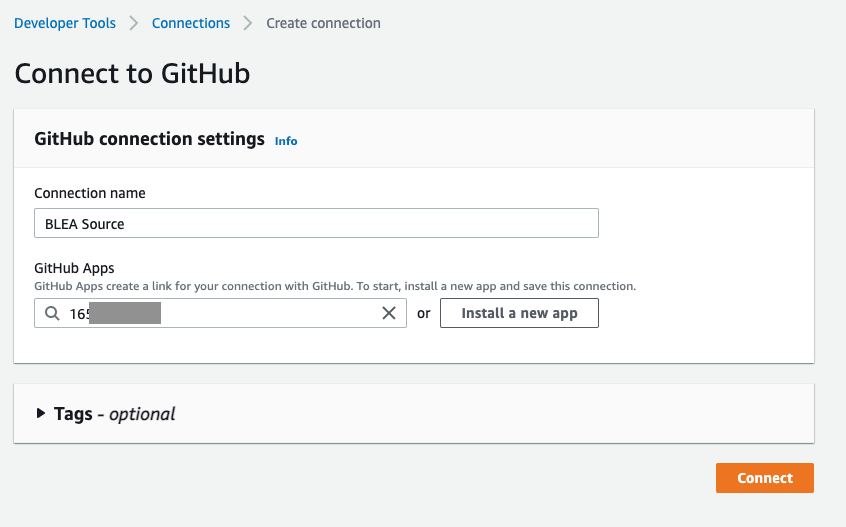Focus the GitHub Apps search field
Viewport: 846px width, 527px height.
(220, 313)
